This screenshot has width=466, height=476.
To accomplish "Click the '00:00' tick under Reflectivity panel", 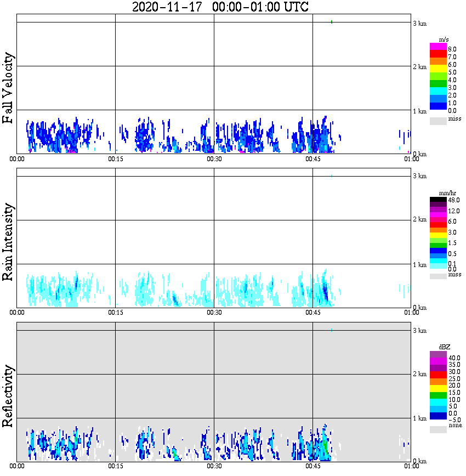I will click(16, 466).
